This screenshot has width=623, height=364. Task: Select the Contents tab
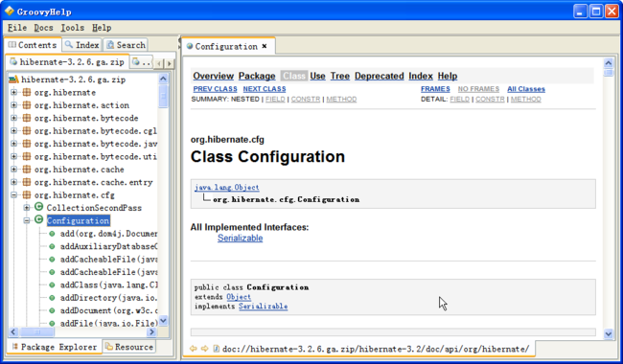[x=33, y=45]
